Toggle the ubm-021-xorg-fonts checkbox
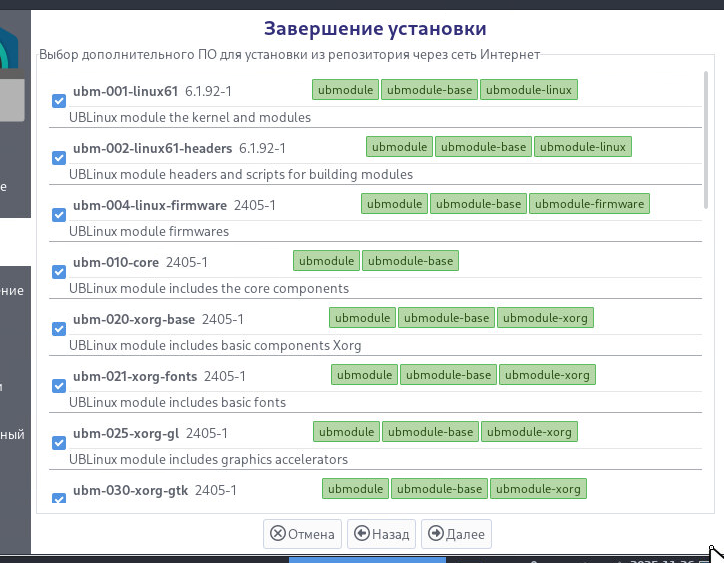 pos(59,386)
